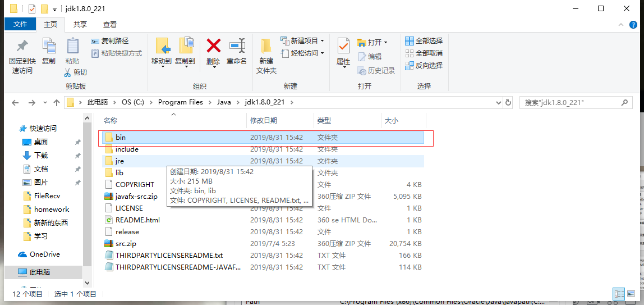The image size is (644, 305).
Task: Click OS (C:) in the address bar
Action: click(134, 102)
